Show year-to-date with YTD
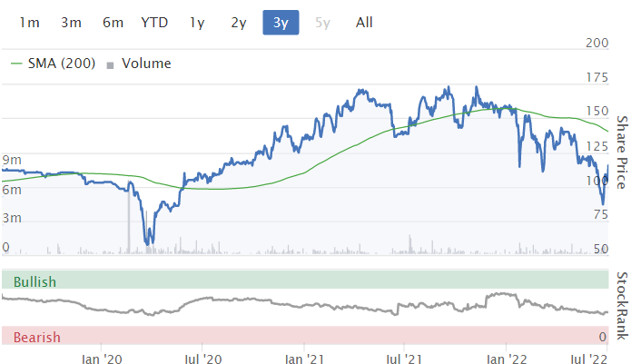This screenshot has height=364, width=641. coord(154,23)
